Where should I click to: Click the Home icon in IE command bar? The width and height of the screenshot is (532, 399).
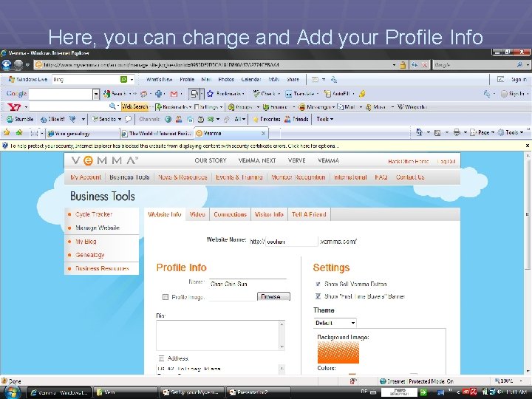419,132
